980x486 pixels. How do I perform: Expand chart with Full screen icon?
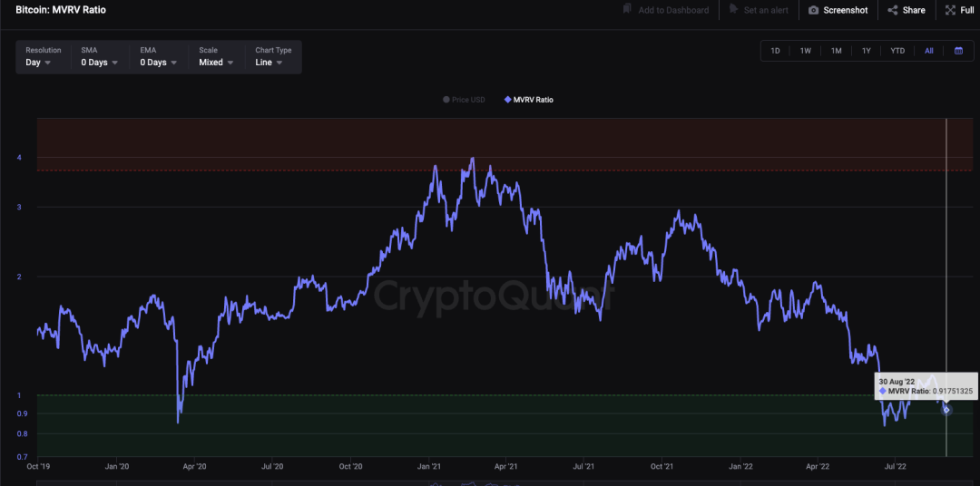(x=950, y=10)
